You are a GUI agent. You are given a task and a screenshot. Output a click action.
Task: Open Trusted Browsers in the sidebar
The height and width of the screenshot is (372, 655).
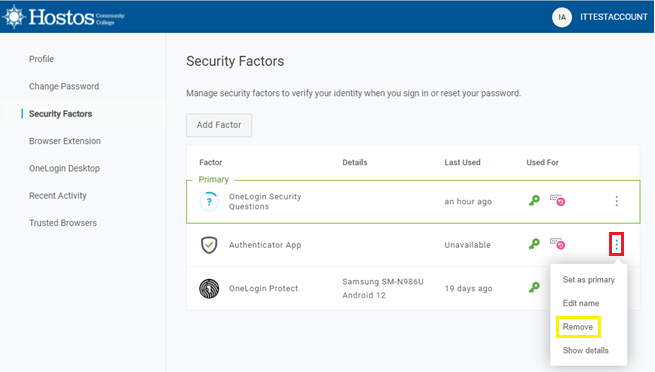(63, 223)
